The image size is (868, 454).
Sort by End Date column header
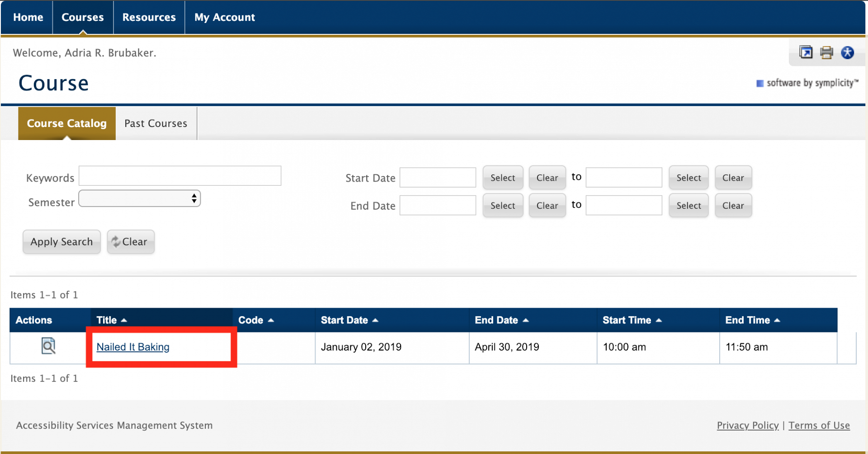(501, 320)
